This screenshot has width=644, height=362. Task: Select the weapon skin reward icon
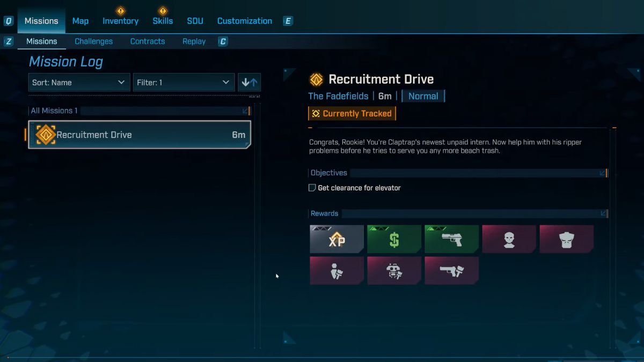(x=451, y=271)
